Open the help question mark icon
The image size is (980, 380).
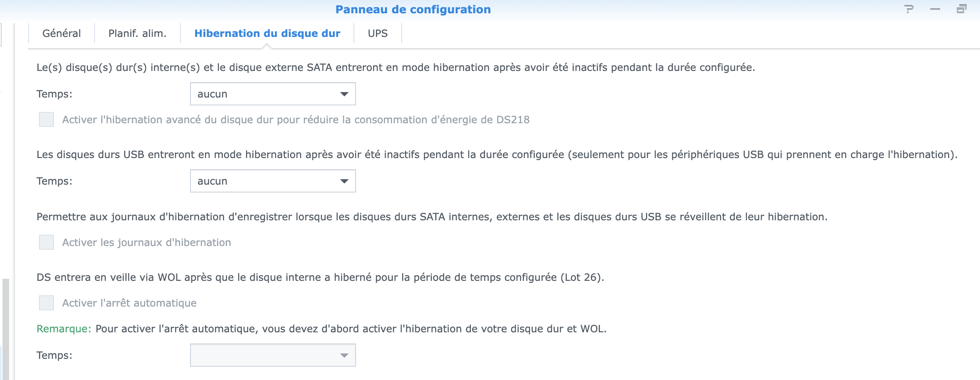coord(909,9)
